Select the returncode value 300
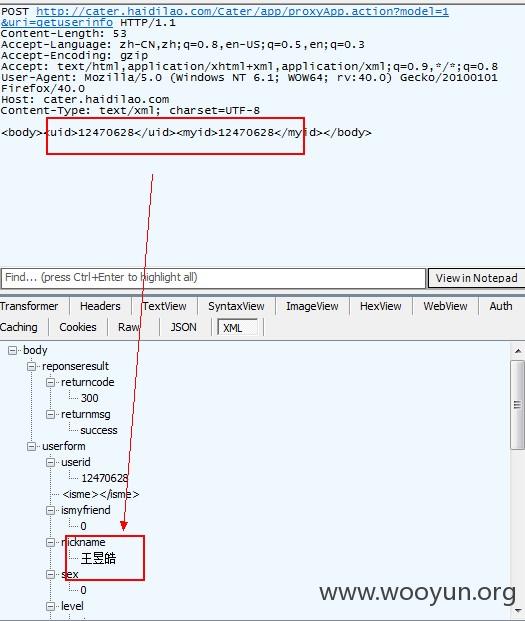Image resolution: width=525 pixels, height=621 pixels. [89, 398]
